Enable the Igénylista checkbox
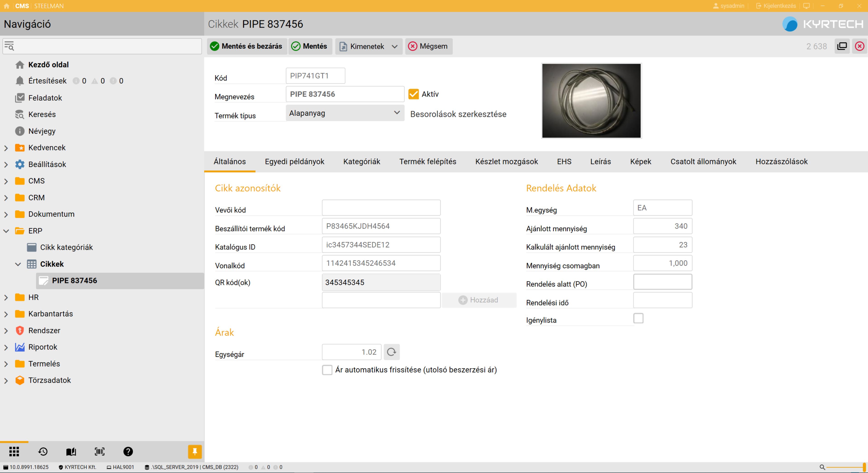The width and height of the screenshot is (868, 473). pos(638,318)
